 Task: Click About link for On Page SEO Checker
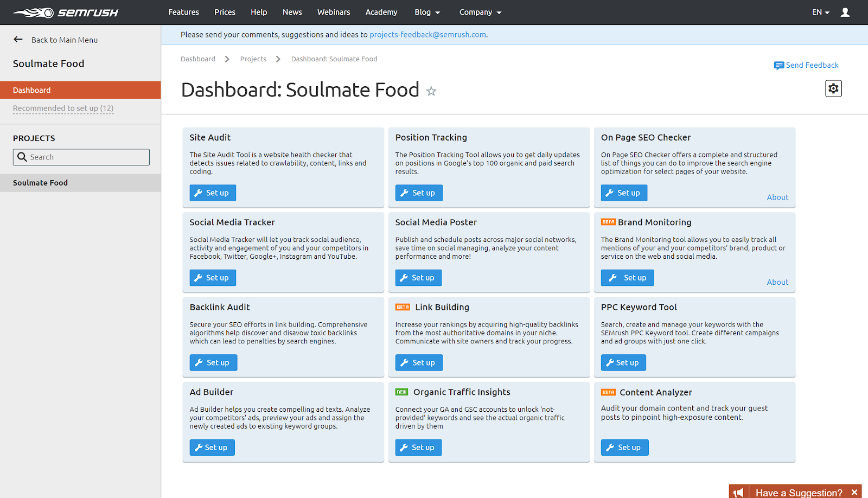click(x=777, y=197)
